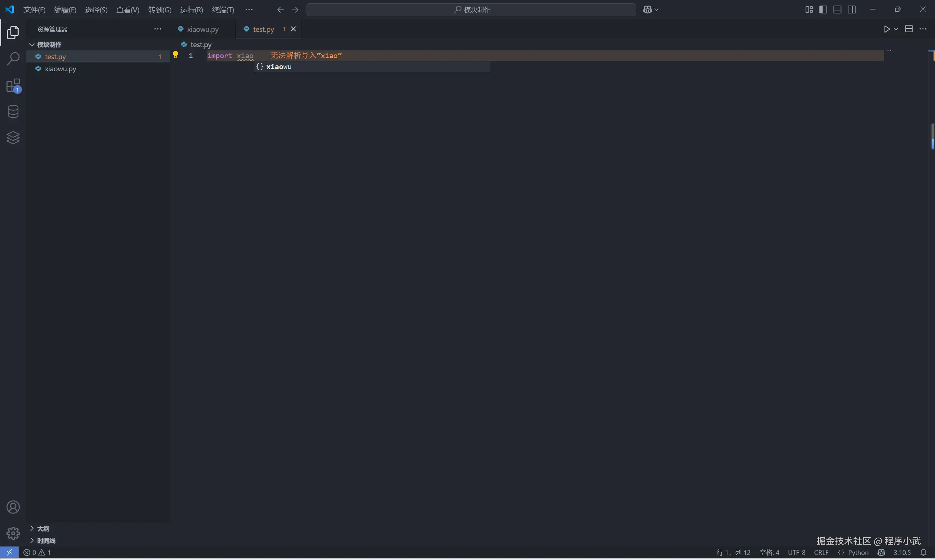Open the Extensions view icon
The height and width of the screenshot is (560, 935).
13,85
